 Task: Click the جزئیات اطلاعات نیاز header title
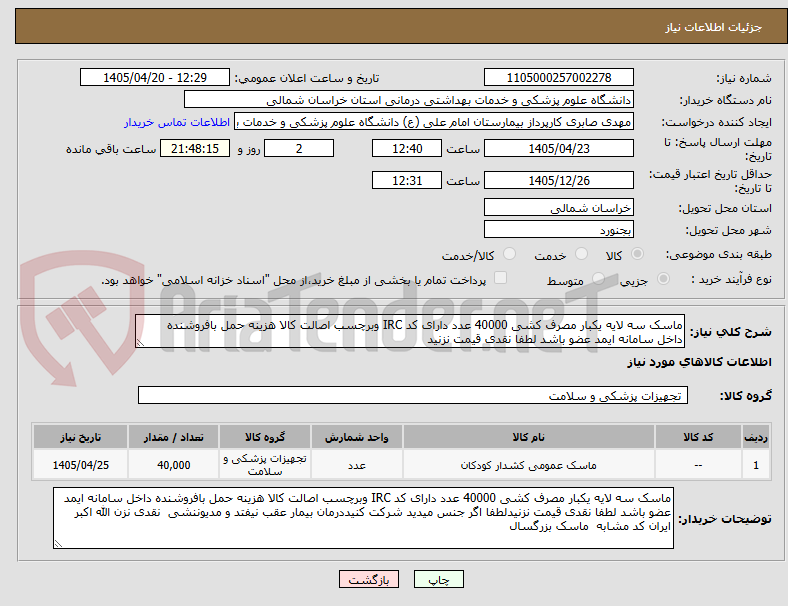pos(714,27)
